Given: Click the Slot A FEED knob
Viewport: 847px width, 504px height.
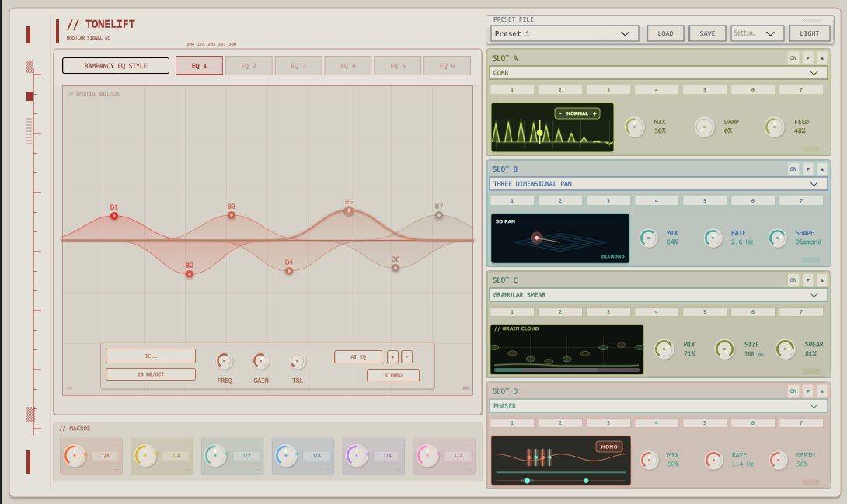Looking at the screenshot, I should coord(775,127).
